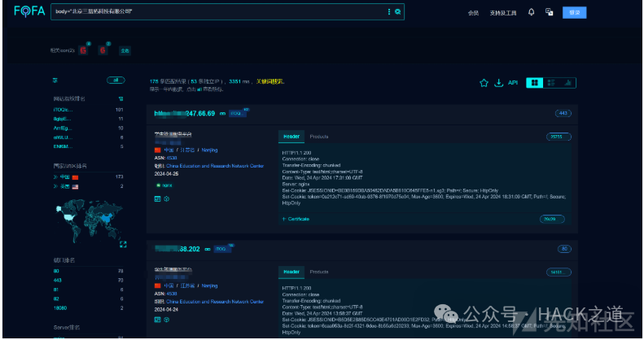Open host link ending 38.202
644x340 pixels.
click(x=177, y=249)
